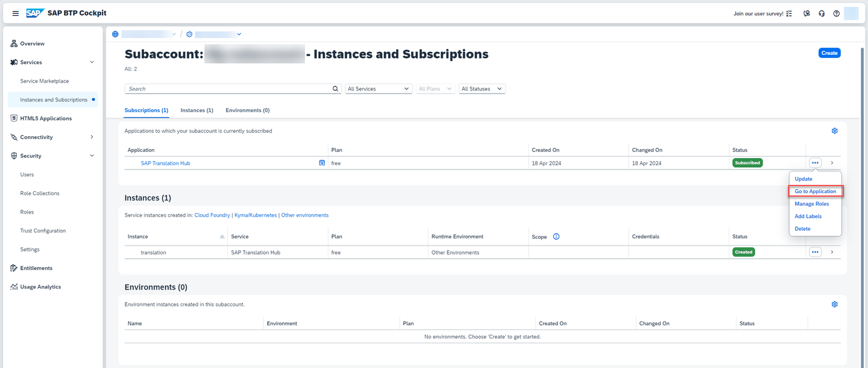The image size is (868, 368).
Task: Expand the global account breadcrumb dropdown
Action: point(174,34)
